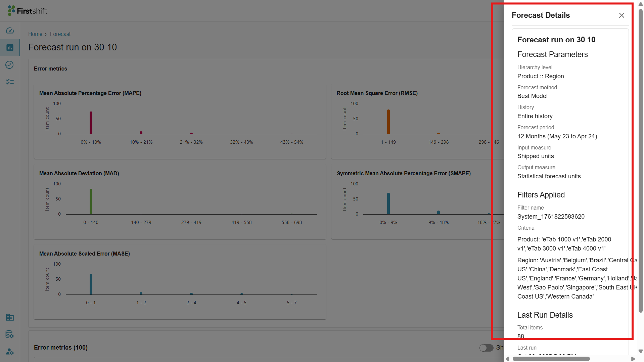Select the '558 - 698' MAD axis label
644x362 pixels.
click(x=291, y=222)
